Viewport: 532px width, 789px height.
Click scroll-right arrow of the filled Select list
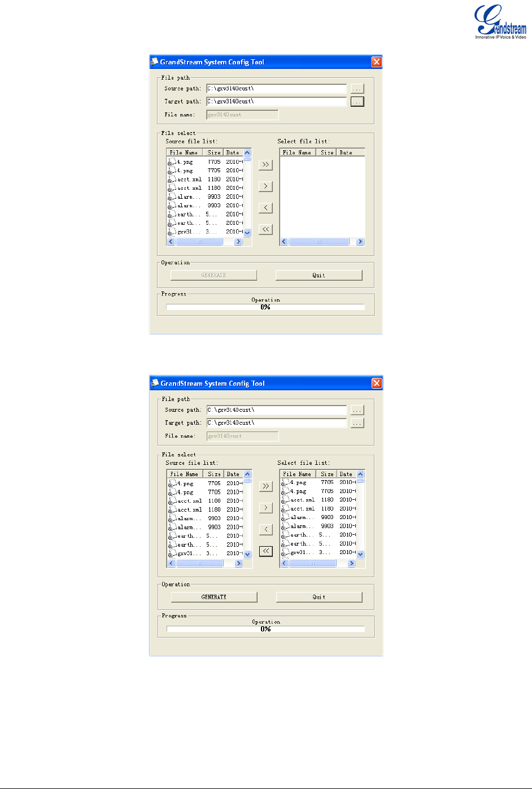[351, 563]
